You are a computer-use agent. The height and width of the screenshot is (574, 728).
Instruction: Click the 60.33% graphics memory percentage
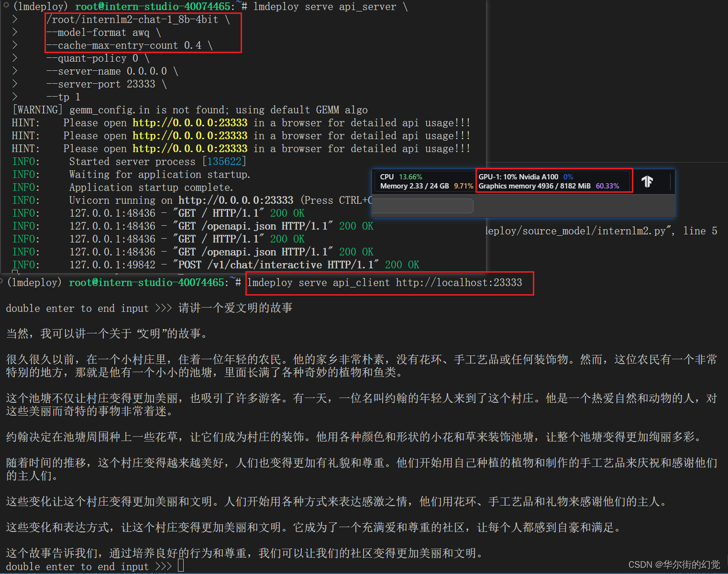[x=607, y=186]
